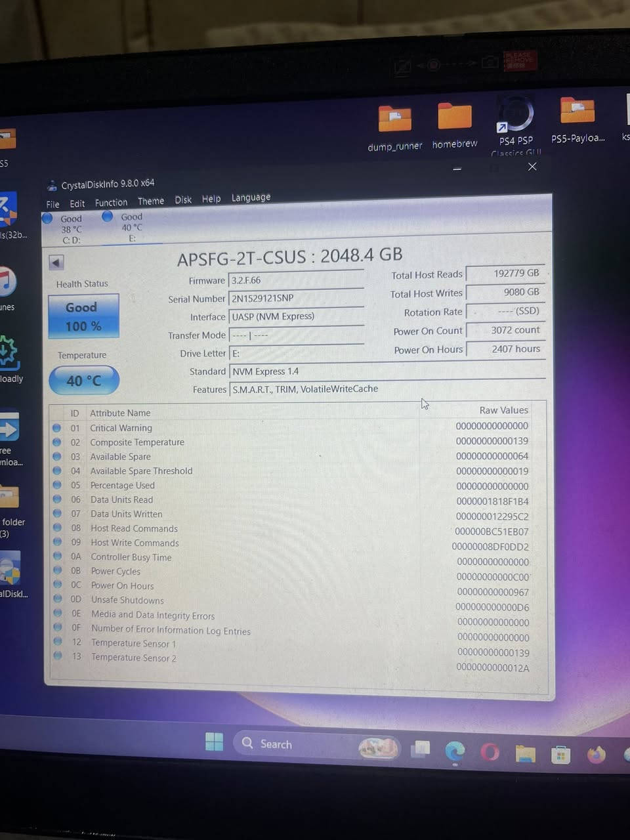Click the Interface field UASP (NVM Express)
The image size is (630, 840).
[296, 316]
